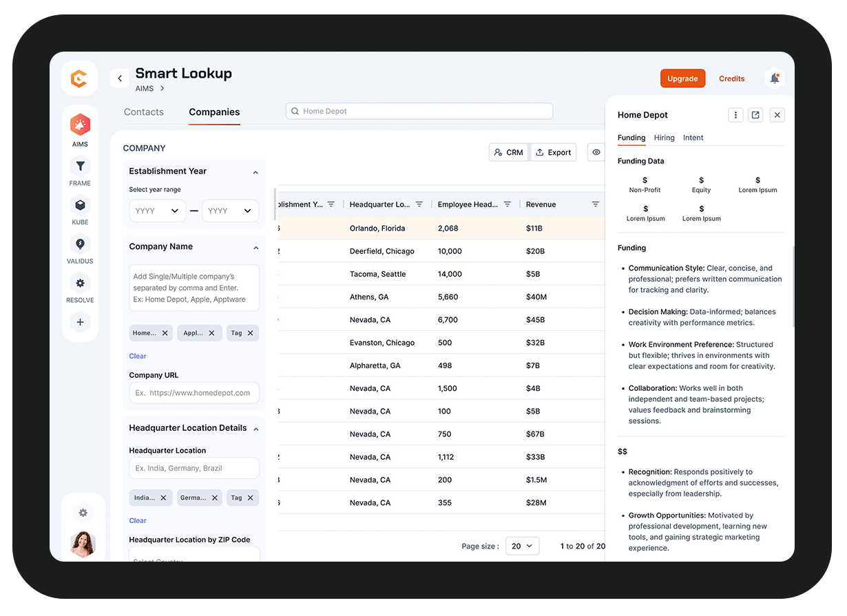This screenshot has width=847, height=616.
Task: Switch to the Hiring tab
Action: click(x=664, y=138)
